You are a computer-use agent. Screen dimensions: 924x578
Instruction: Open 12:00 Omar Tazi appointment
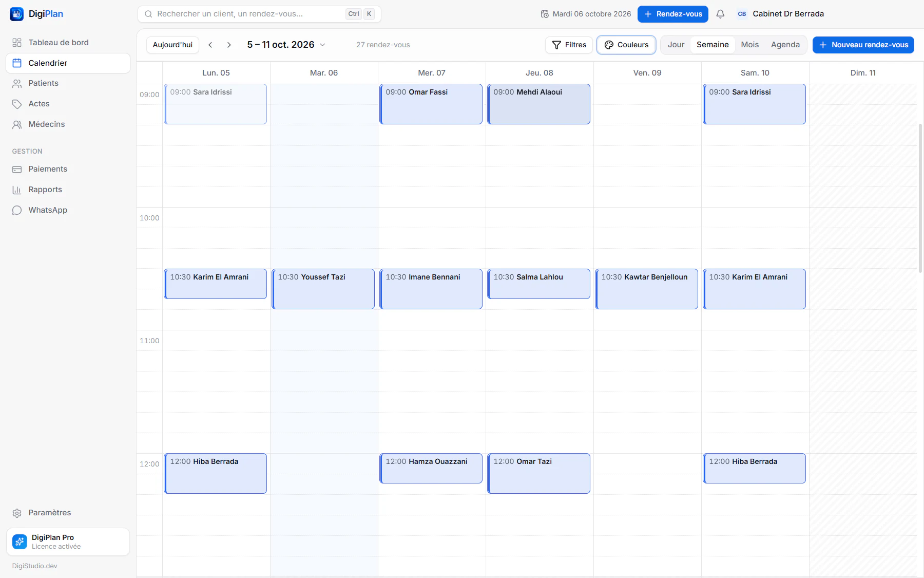539,473
